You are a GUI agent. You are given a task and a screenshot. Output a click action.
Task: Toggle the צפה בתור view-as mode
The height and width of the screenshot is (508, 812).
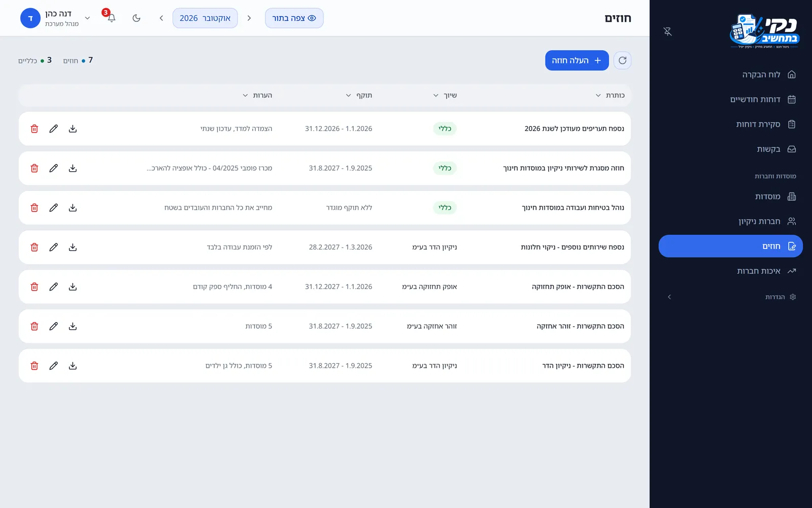coord(294,18)
